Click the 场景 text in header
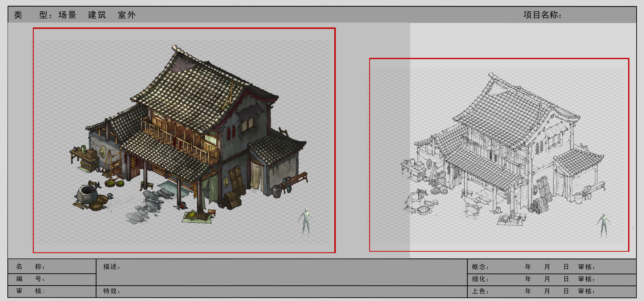Viewport: 644px width, 301px height. click(67, 15)
